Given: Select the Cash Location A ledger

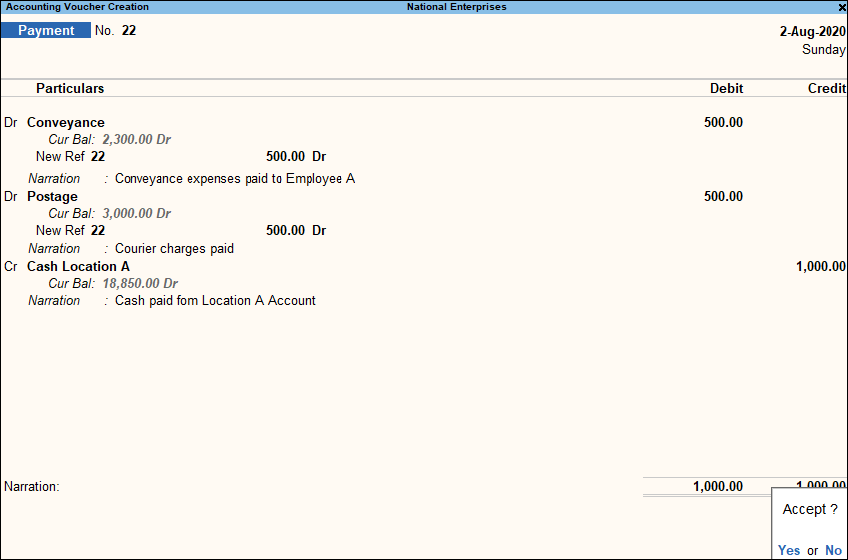Looking at the screenshot, I should click(78, 266).
